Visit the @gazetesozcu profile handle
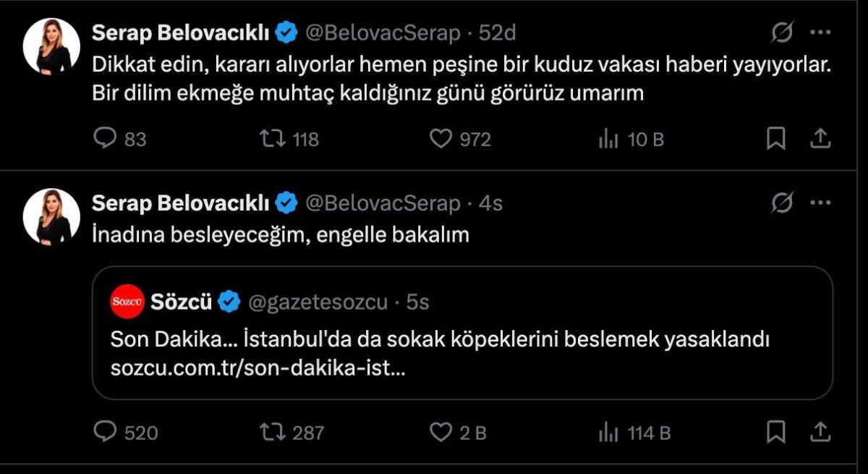Viewport: 868px width, 474px height. pyautogui.click(x=318, y=302)
